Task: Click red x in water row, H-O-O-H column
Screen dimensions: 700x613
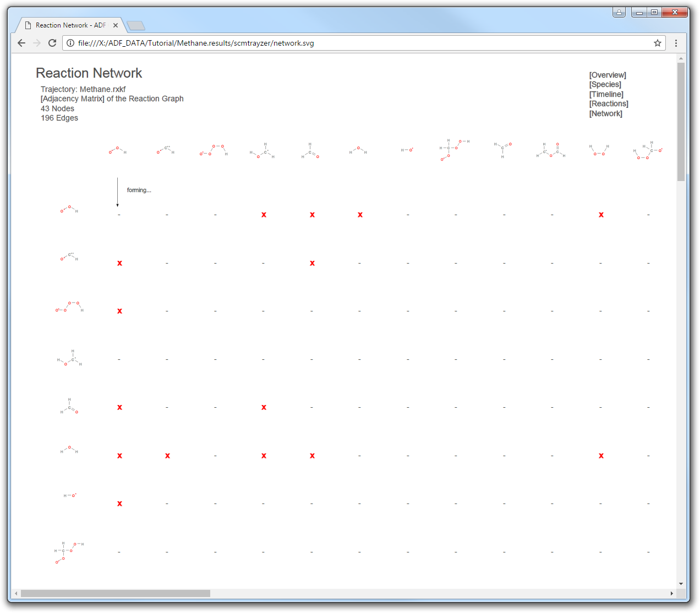Action: 601,456
